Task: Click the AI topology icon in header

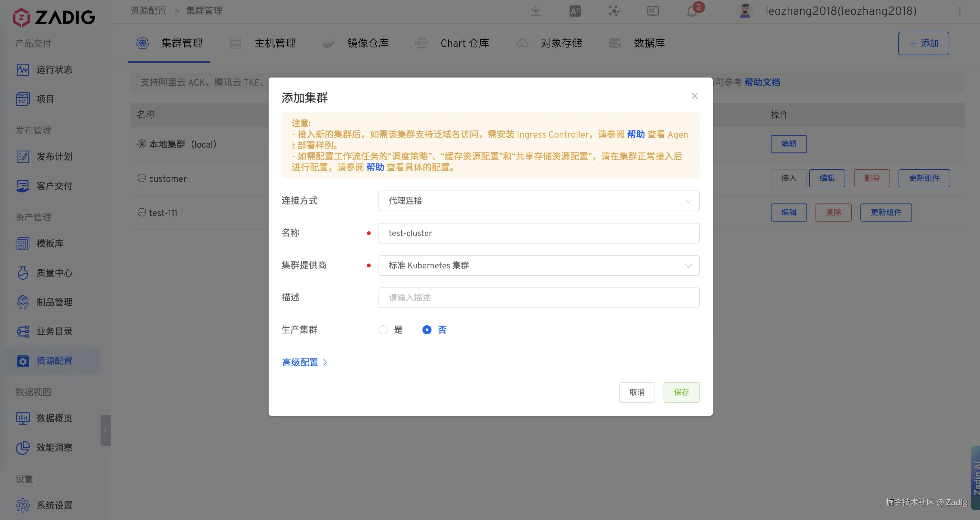Action: pos(614,11)
